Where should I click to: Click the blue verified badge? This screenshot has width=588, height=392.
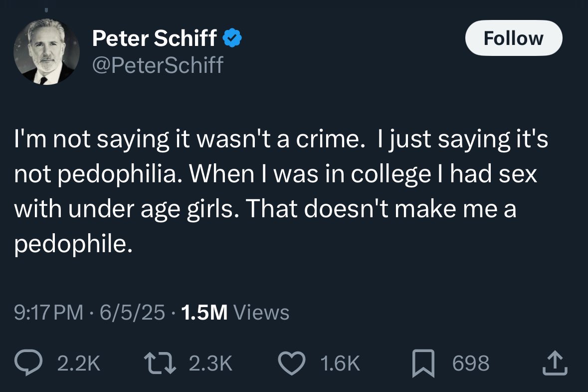pos(232,38)
